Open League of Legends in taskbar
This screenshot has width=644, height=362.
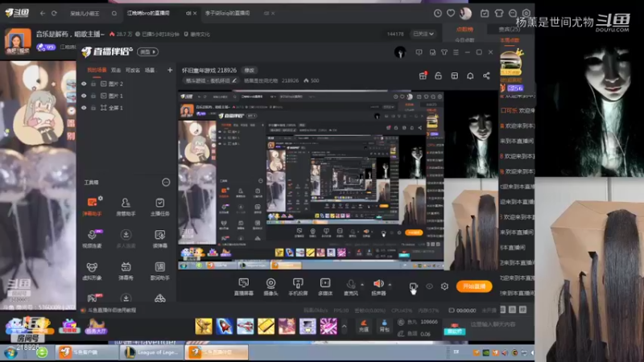(151, 352)
